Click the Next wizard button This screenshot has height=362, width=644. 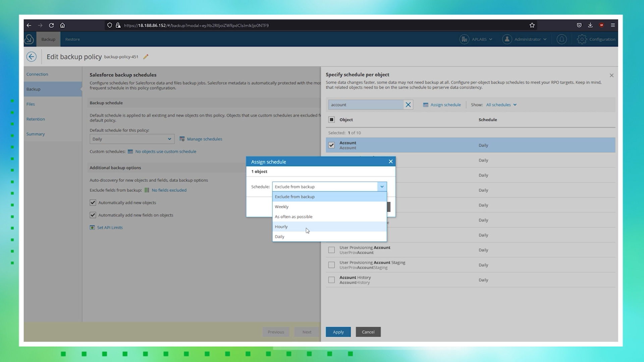307,332
